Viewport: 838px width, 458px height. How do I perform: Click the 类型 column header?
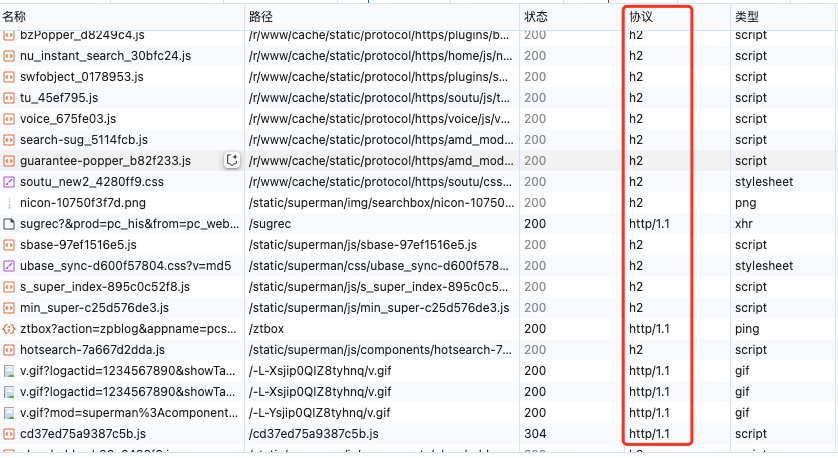coord(747,17)
